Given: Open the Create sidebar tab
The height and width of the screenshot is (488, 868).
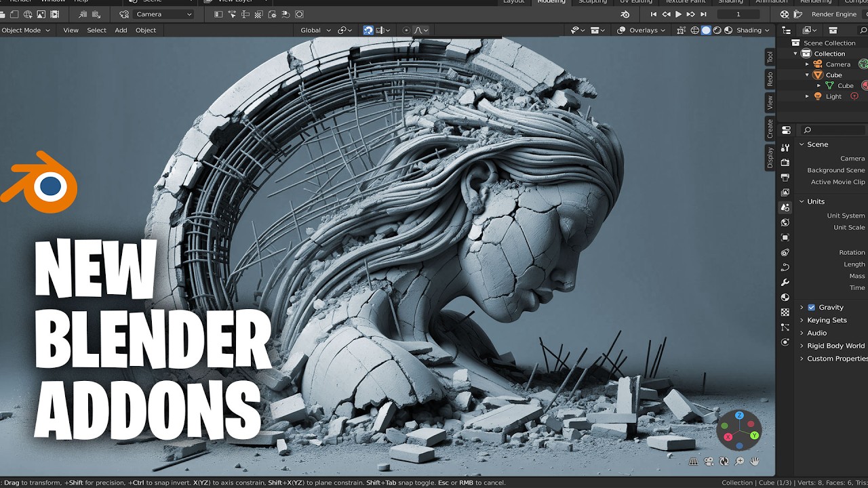Looking at the screenshot, I should click(x=770, y=129).
